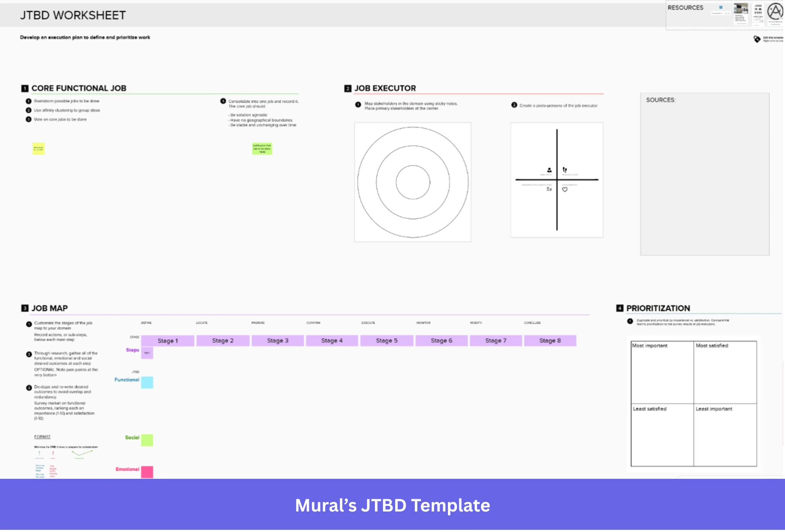Viewport: 785px width, 532px height.
Task: Select the green core job sticky note
Action: pos(262,149)
